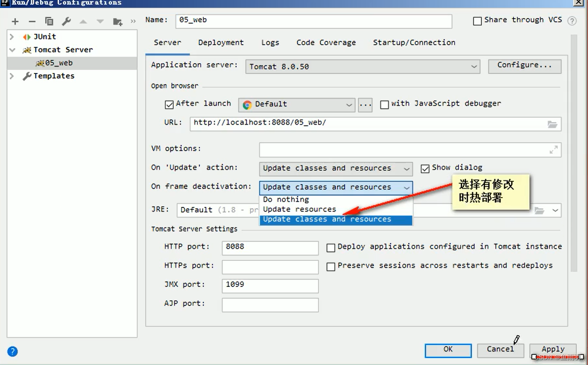
Task: Focus HTTP port field
Action: point(270,248)
